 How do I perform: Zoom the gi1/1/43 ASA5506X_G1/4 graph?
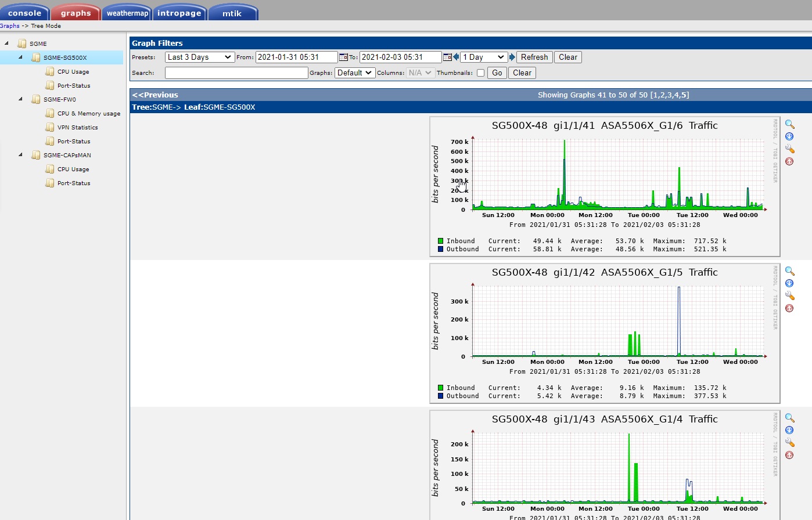(x=789, y=418)
